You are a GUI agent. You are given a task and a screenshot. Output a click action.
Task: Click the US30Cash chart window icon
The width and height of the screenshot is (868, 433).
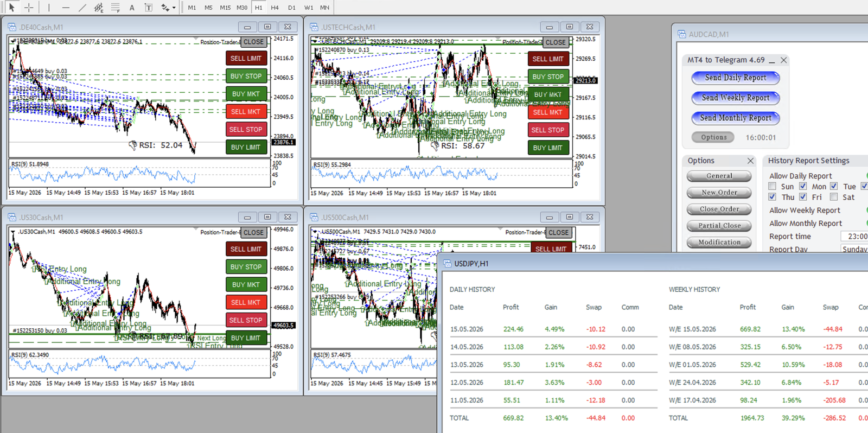12,217
